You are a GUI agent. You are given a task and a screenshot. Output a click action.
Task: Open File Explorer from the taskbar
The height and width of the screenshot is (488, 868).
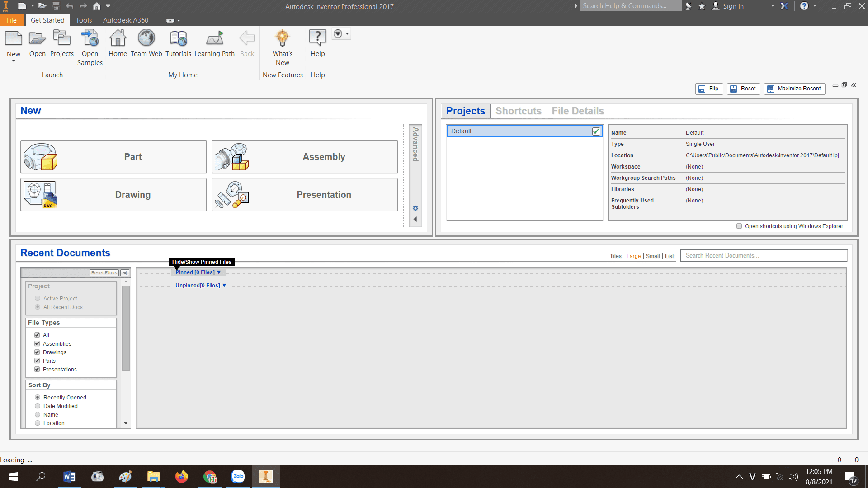click(x=154, y=477)
